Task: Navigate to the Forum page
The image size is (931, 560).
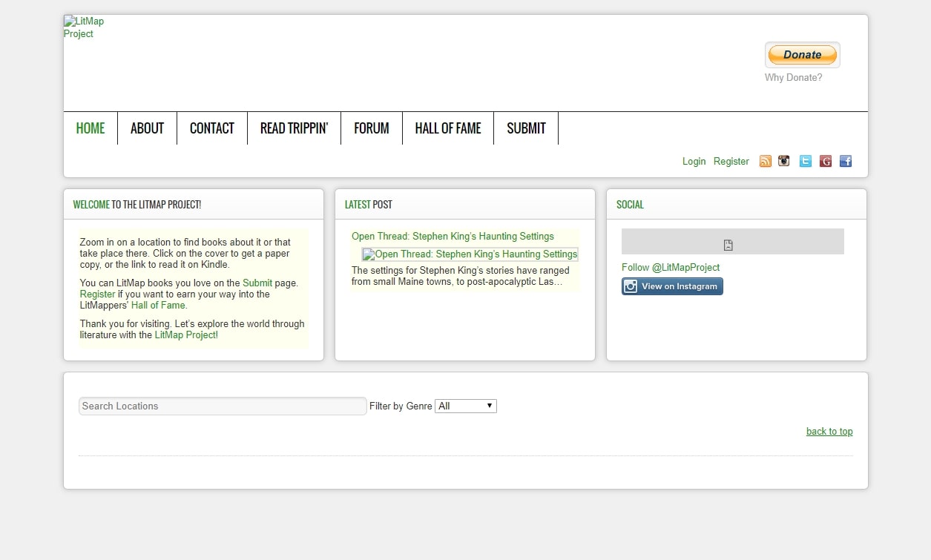Action: 371,128
